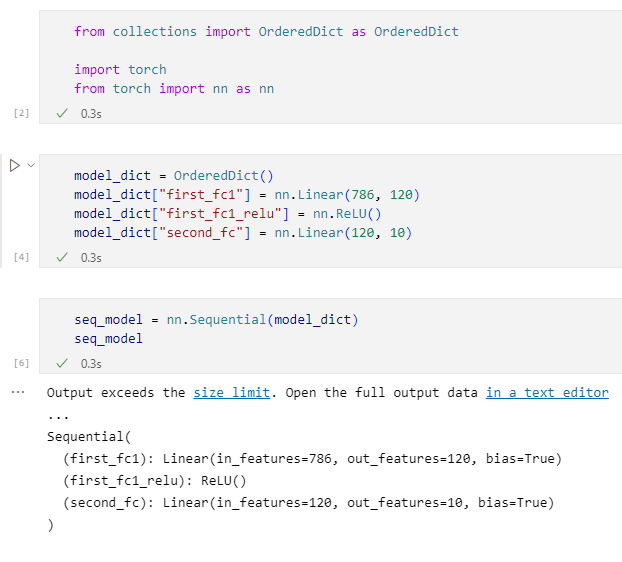Screen dimensions: 622x562
Task: Open the "size limit" settings link
Action: 231,393
